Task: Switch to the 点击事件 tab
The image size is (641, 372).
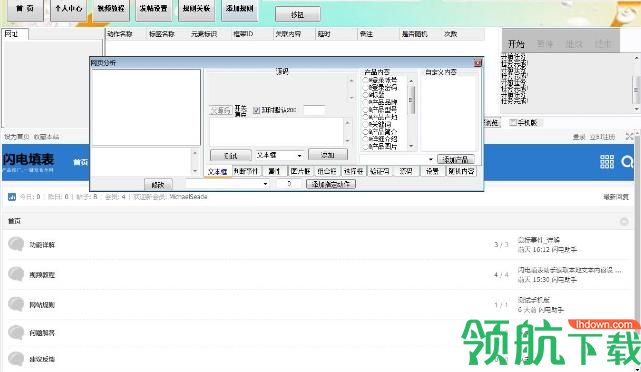Action: [x=246, y=171]
